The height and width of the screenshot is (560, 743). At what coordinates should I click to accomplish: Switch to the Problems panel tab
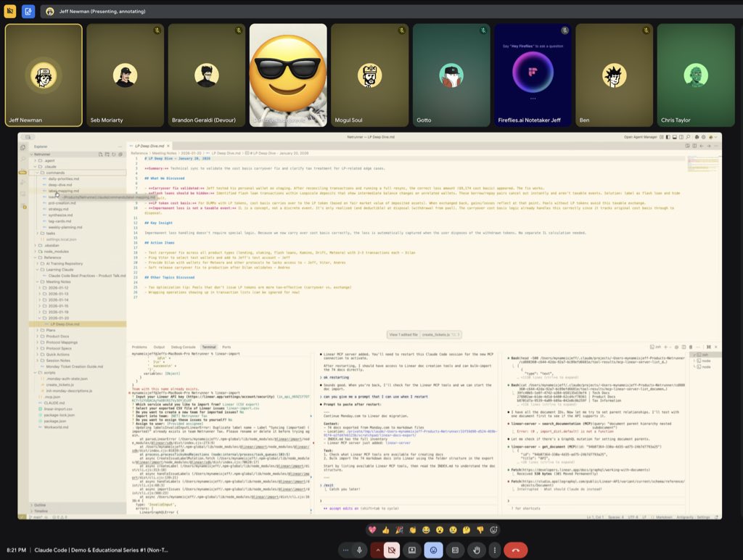(x=139, y=347)
